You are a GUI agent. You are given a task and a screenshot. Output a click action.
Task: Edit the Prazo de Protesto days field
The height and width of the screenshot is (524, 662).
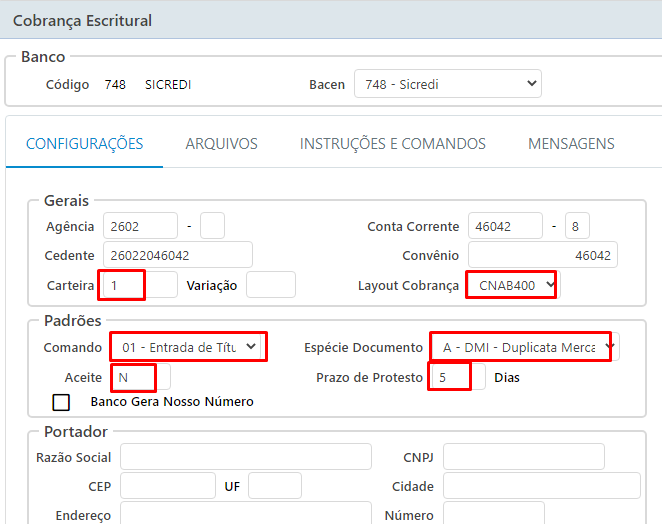point(458,377)
